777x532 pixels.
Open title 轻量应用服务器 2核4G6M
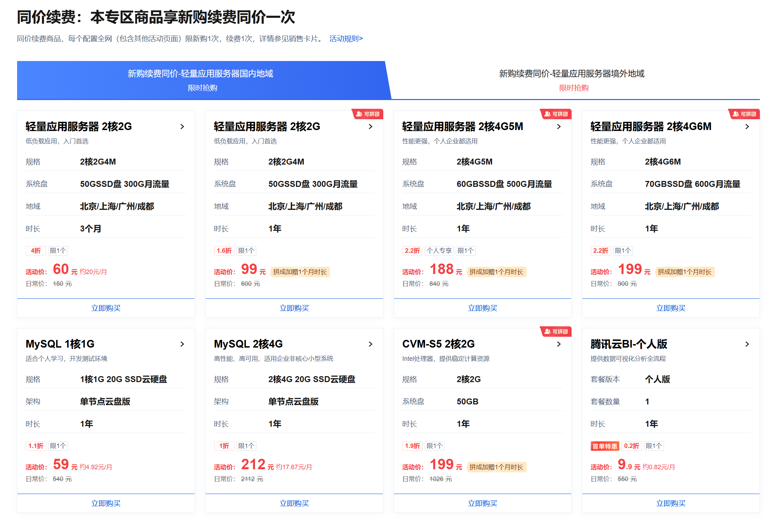tap(651, 127)
